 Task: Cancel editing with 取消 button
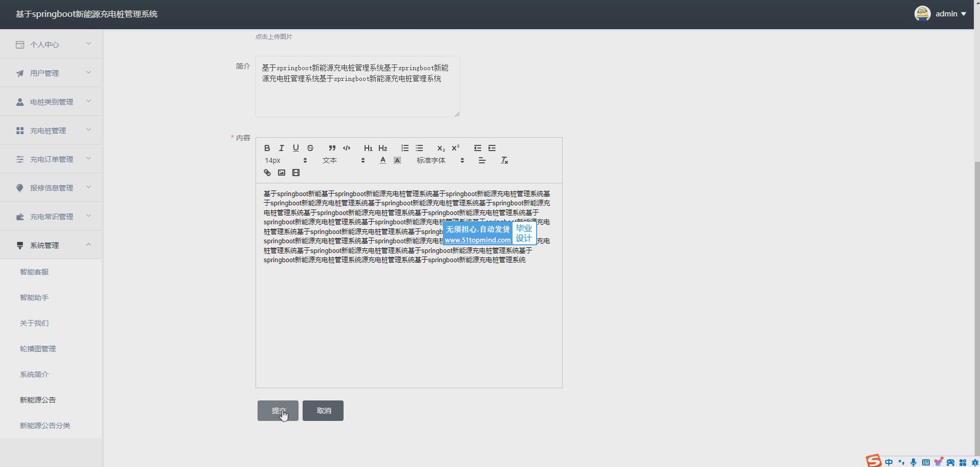323,411
